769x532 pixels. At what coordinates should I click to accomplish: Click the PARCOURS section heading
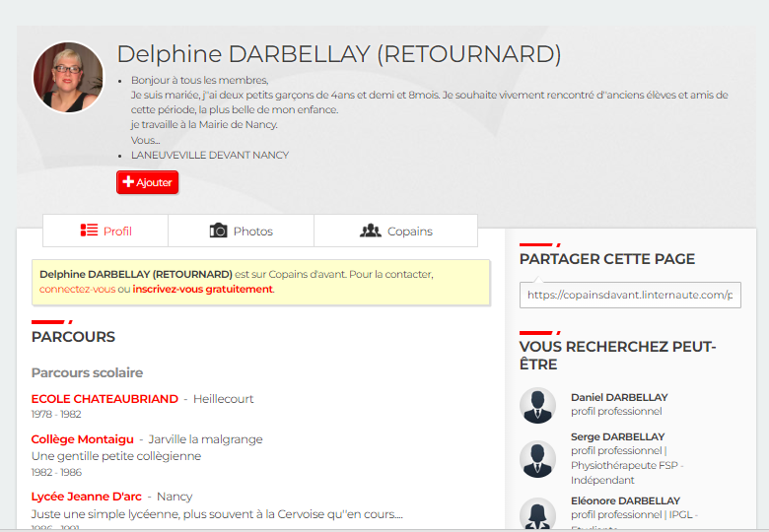[73, 337]
